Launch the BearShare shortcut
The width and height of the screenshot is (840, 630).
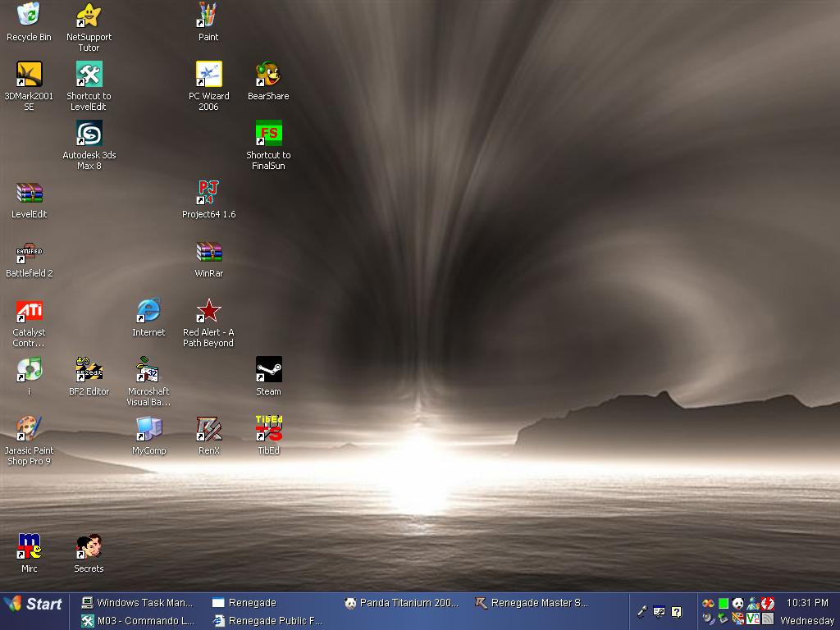coord(268,75)
